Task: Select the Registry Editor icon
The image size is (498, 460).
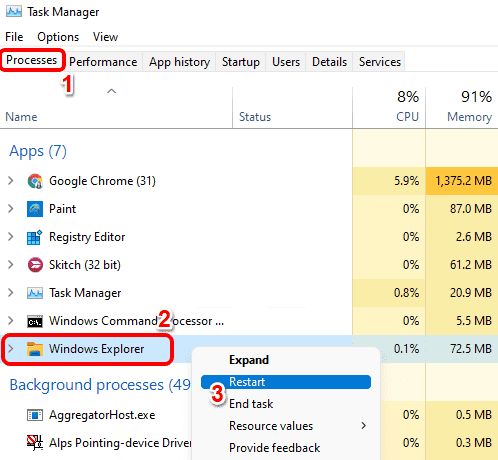Action: click(35, 237)
